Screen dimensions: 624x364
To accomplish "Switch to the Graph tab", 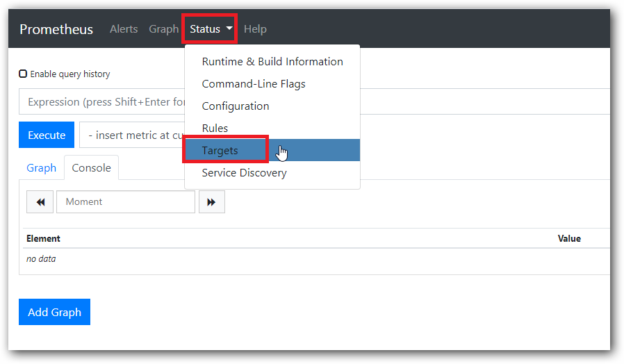I will click(x=41, y=168).
